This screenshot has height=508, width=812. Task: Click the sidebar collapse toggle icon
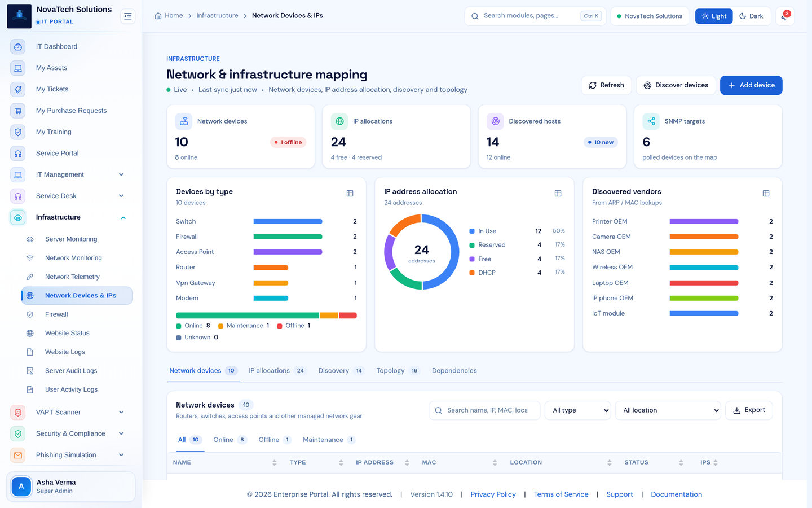(x=128, y=16)
